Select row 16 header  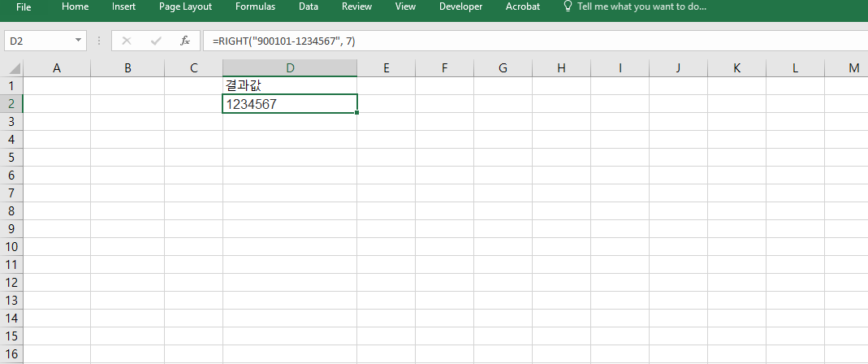[x=11, y=354]
